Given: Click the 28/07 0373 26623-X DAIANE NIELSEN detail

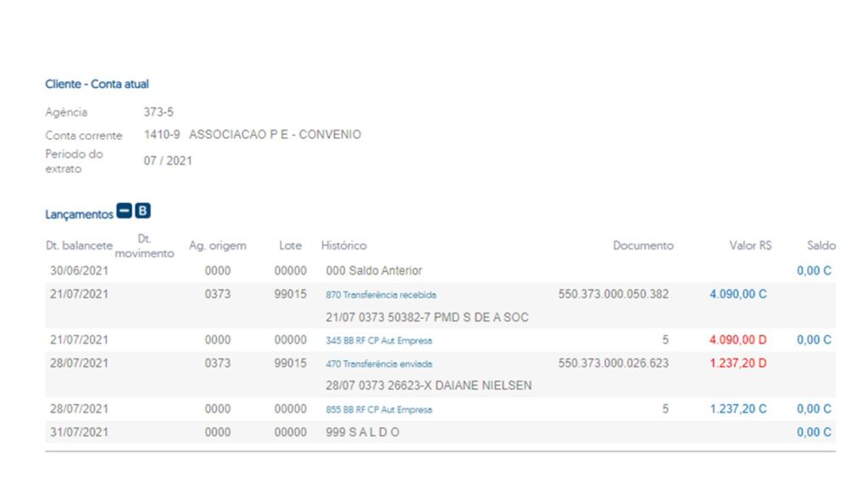Looking at the screenshot, I should click(x=429, y=385).
